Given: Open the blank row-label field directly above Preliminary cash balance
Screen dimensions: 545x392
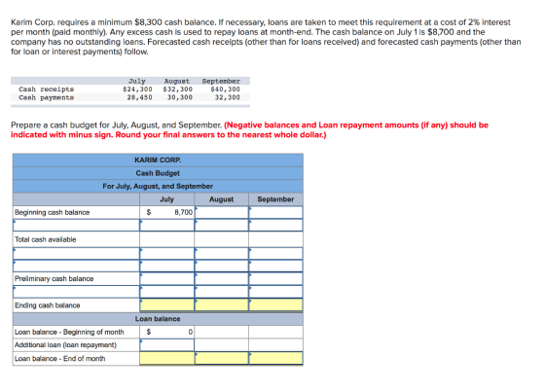Looking at the screenshot, I should [76, 266].
